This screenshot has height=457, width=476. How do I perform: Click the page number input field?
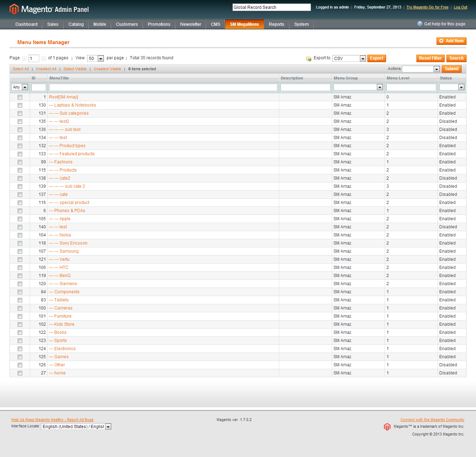(34, 58)
